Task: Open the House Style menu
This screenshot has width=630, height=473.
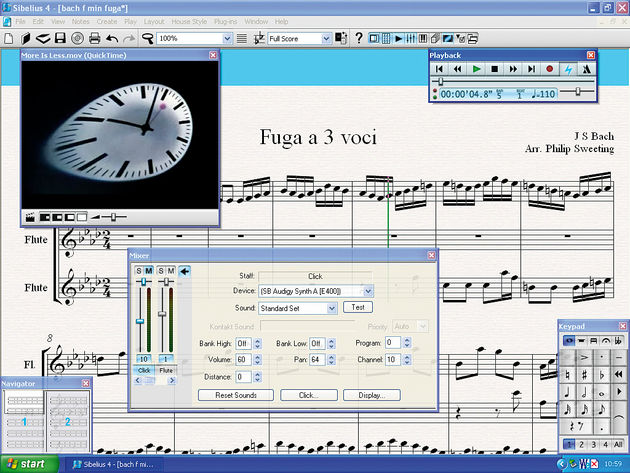Action: (189, 22)
